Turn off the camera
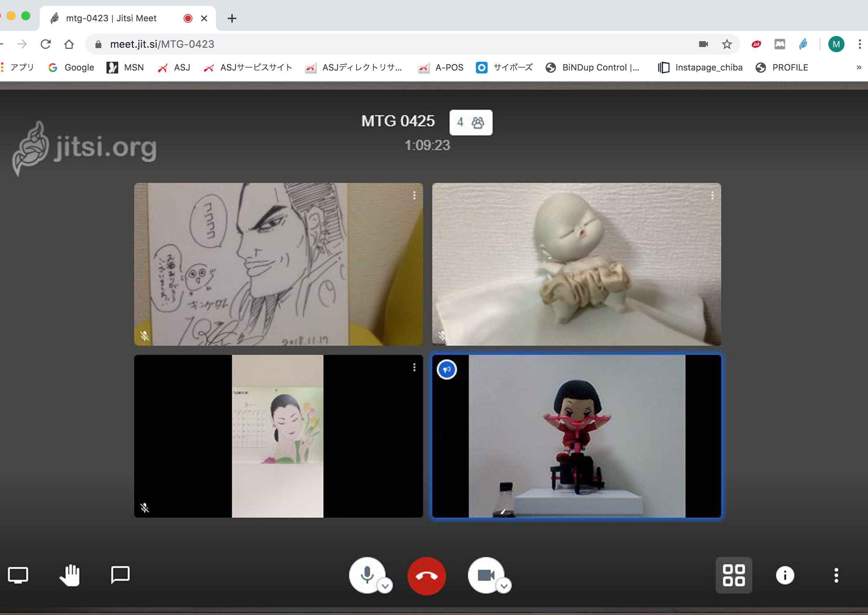Screen dimensions: 868x615 pyautogui.click(x=486, y=575)
